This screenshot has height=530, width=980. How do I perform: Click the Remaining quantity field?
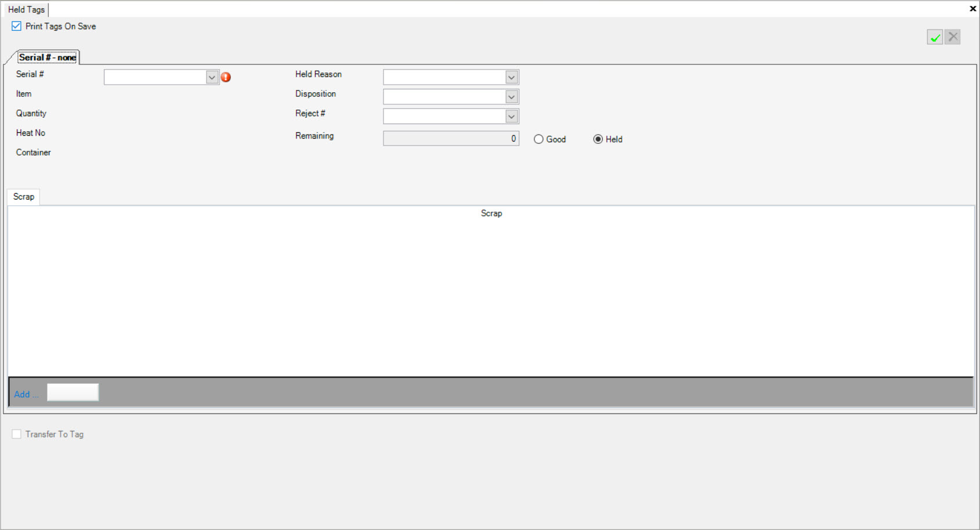pyautogui.click(x=451, y=138)
